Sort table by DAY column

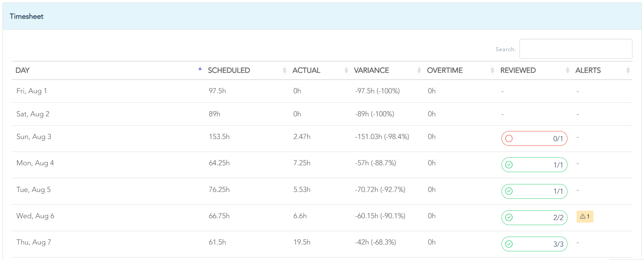click(23, 70)
